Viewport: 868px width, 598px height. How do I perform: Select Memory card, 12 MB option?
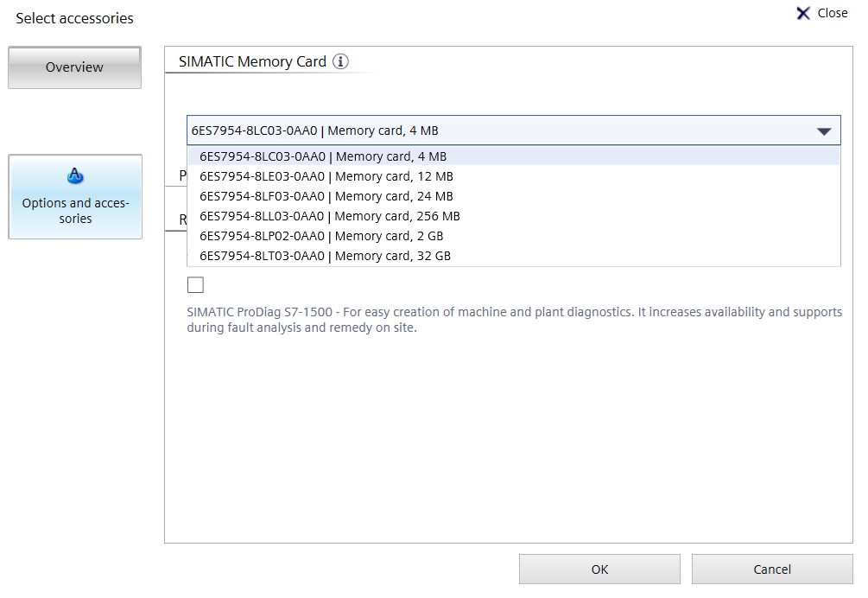514,176
